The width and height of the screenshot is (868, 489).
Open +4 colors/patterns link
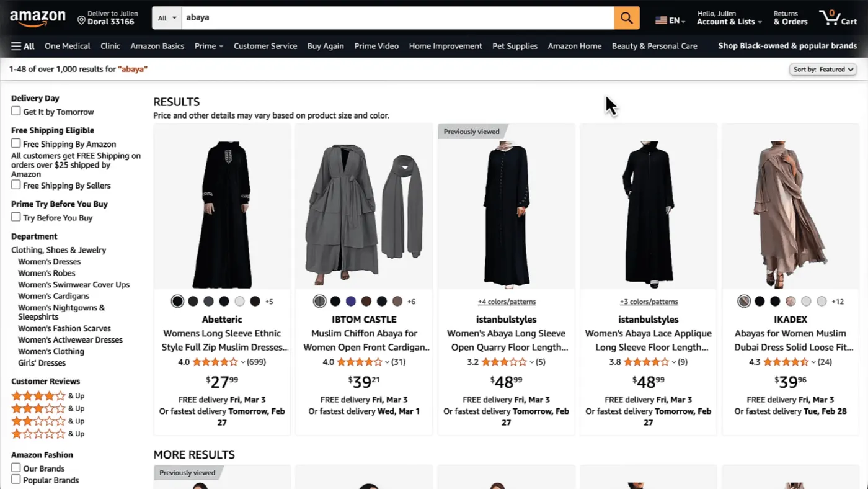coord(507,302)
